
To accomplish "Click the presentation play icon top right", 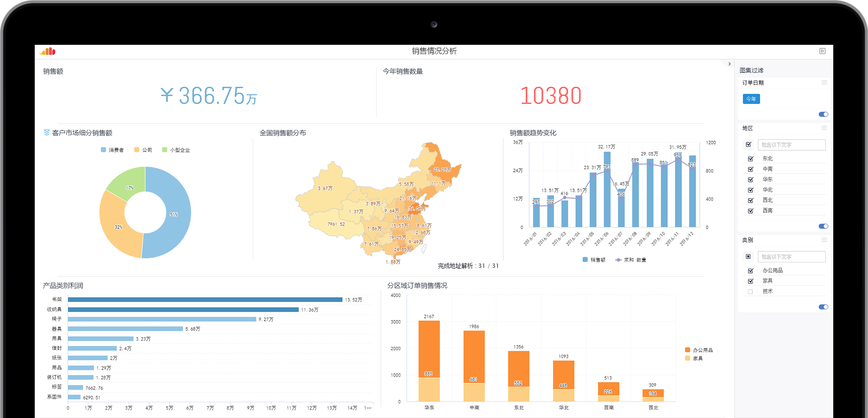I will 822,51.
